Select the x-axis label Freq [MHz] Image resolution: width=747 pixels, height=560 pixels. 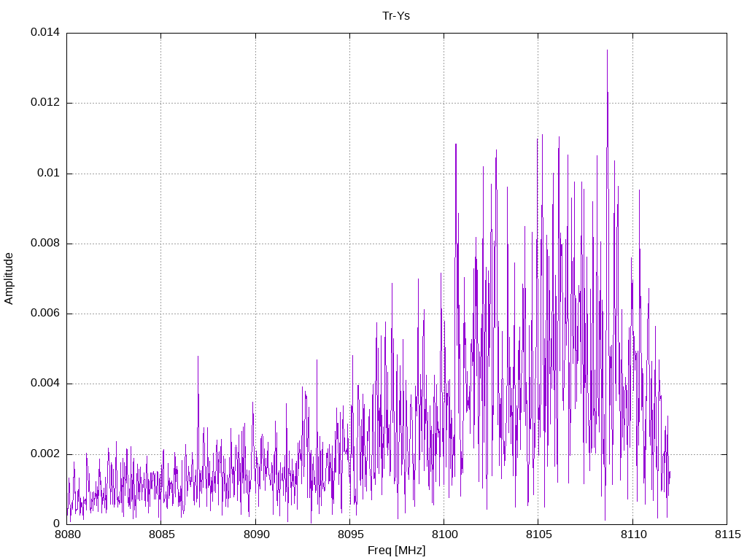coord(396,550)
